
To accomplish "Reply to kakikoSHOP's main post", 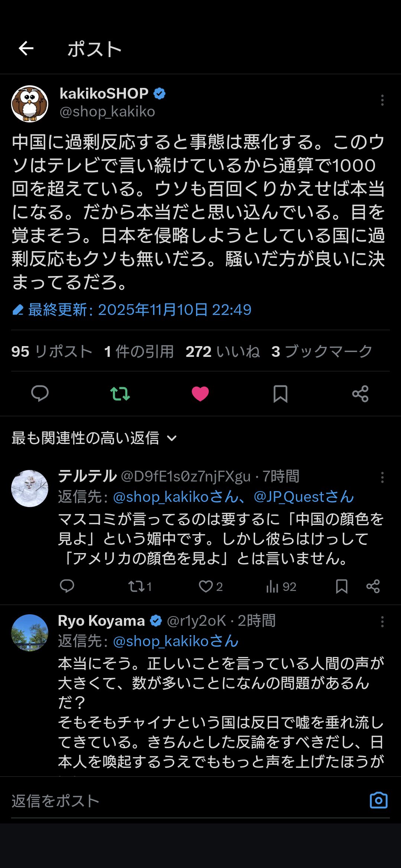I will tap(40, 394).
